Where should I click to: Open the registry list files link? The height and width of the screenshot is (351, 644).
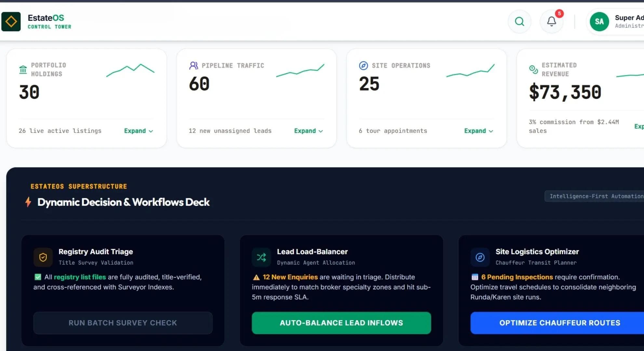pos(80,277)
